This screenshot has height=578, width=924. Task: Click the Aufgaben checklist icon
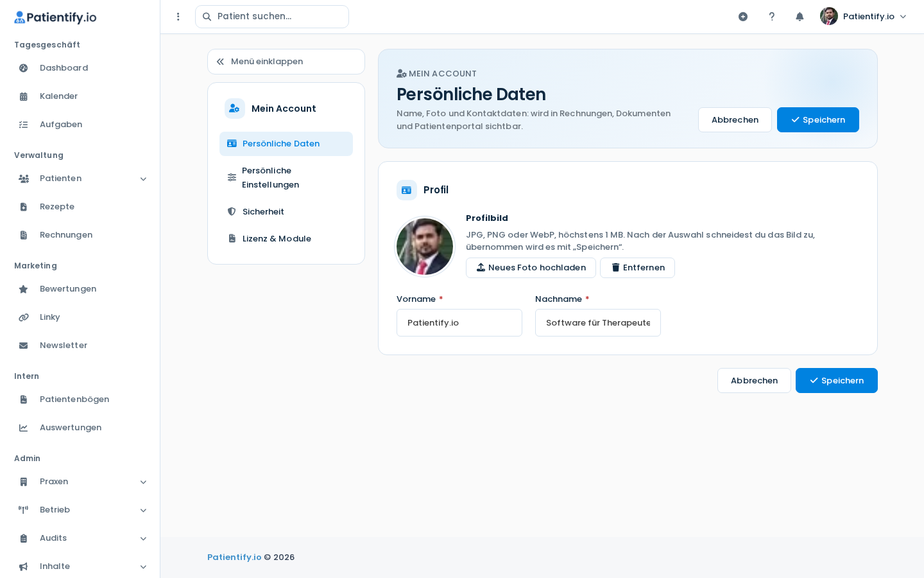(24, 125)
